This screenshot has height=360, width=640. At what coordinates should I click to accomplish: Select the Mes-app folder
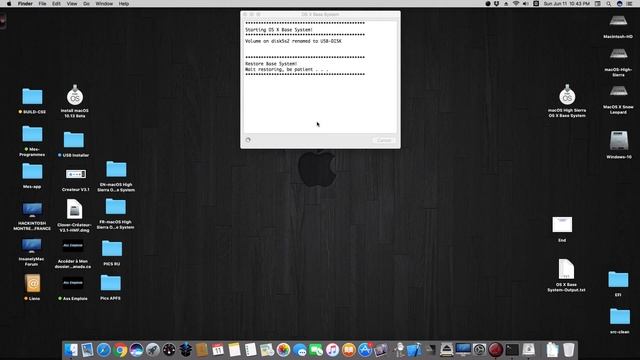pyautogui.click(x=32, y=171)
